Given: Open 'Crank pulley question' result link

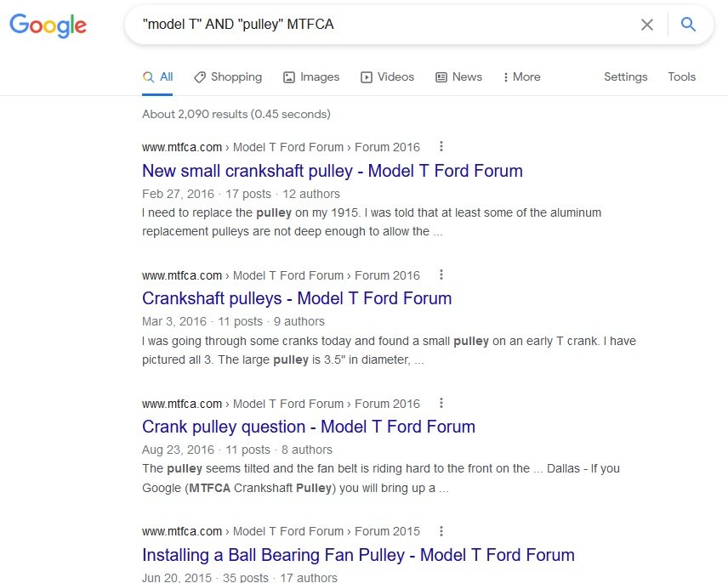Looking at the screenshot, I should click(x=308, y=427).
